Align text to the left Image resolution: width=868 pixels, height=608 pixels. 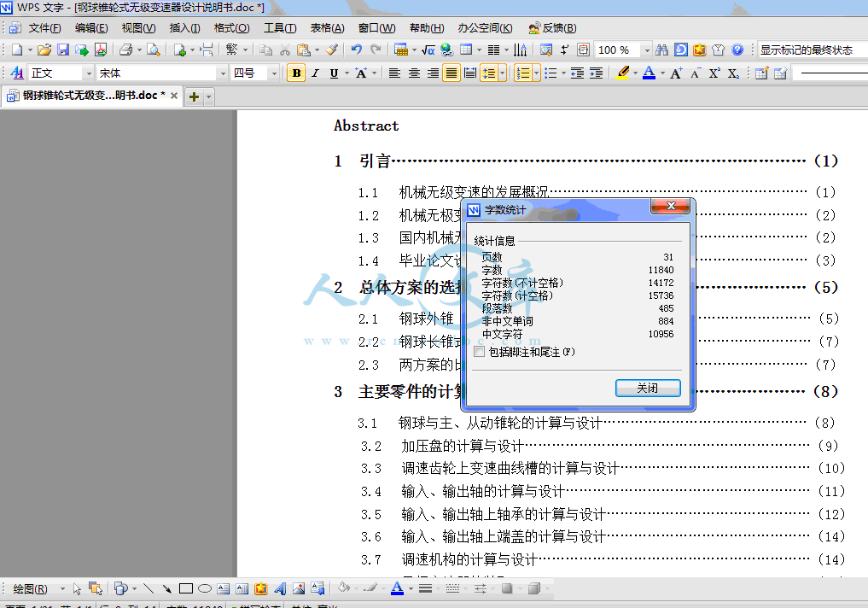coord(394,73)
